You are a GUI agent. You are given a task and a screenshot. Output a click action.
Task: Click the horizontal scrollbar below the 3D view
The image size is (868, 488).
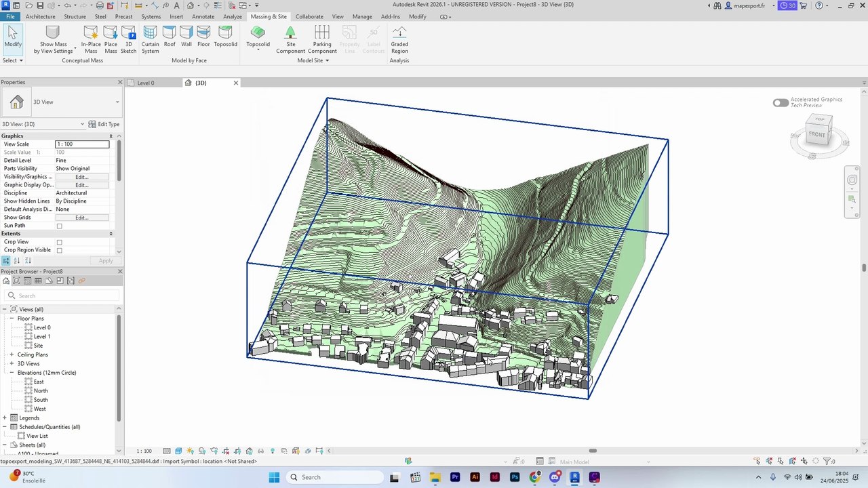pyautogui.click(x=593, y=451)
